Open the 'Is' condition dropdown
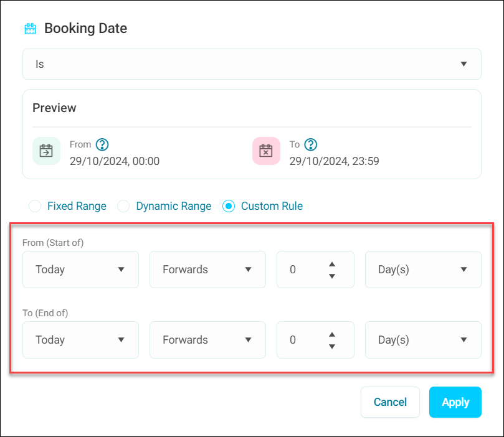The height and width of the screenshot is (437, 504). point(252,64)
